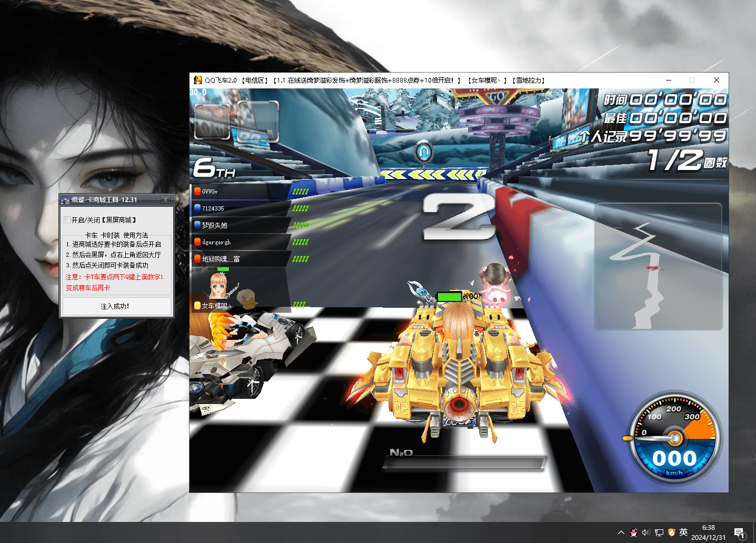Open the orange security shield tray icon
Image resolution: width=756 pixels, height=543 pixels.
(x=671, y=532)
